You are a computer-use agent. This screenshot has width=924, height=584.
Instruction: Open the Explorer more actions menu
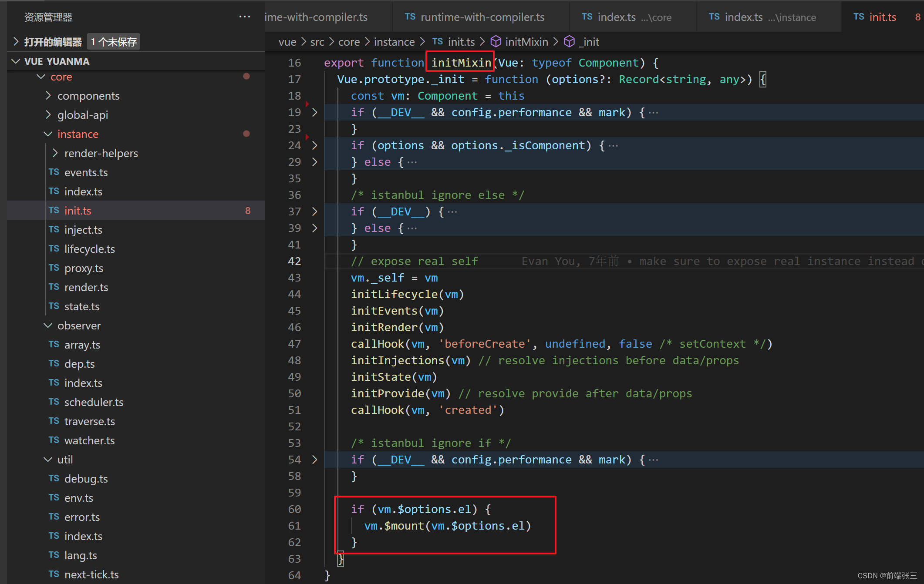tap(245, 17)
